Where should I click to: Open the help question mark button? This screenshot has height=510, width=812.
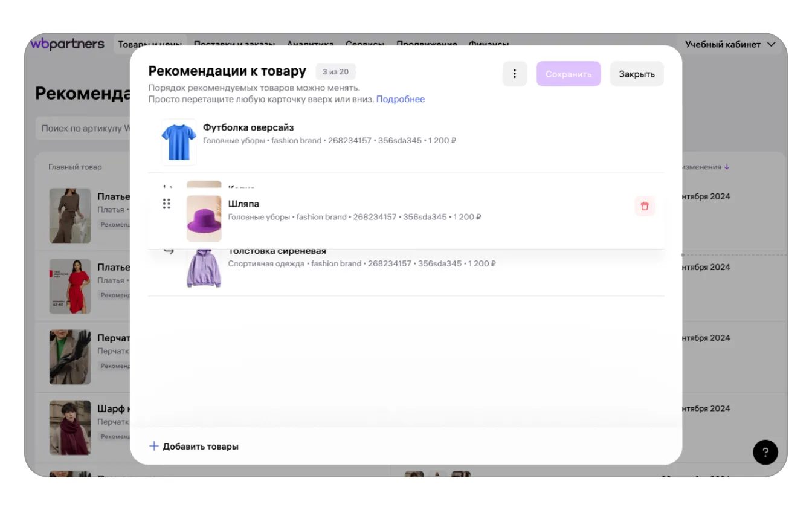[765, 452]
